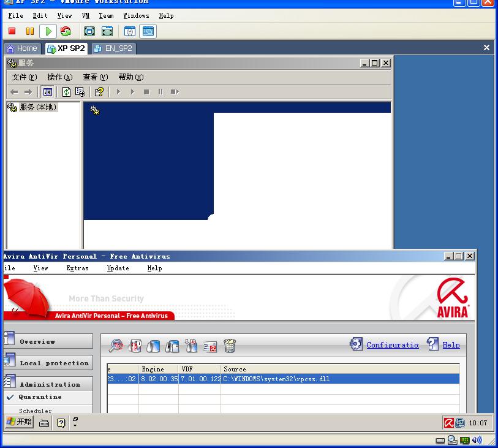Viewport: 498px width, 448px height.
Task: Open Avira Help menu
Action: [x=155, y=268]
